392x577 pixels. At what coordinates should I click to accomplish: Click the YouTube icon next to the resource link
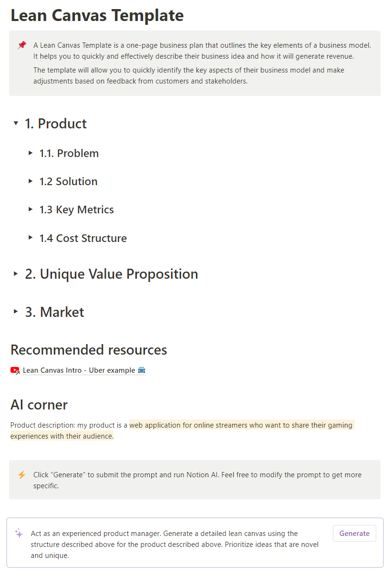tap(14, 370)
